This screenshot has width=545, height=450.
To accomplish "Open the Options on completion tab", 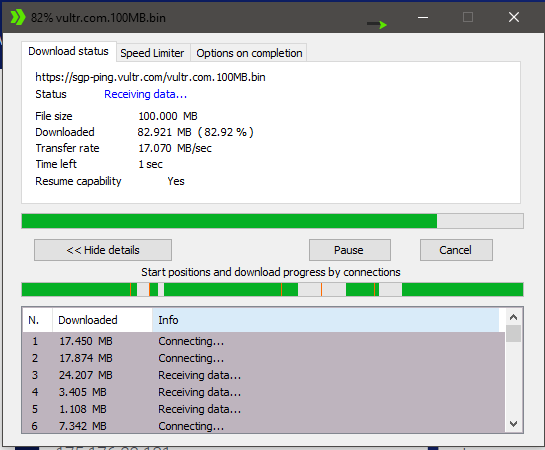I will point(249,53).
